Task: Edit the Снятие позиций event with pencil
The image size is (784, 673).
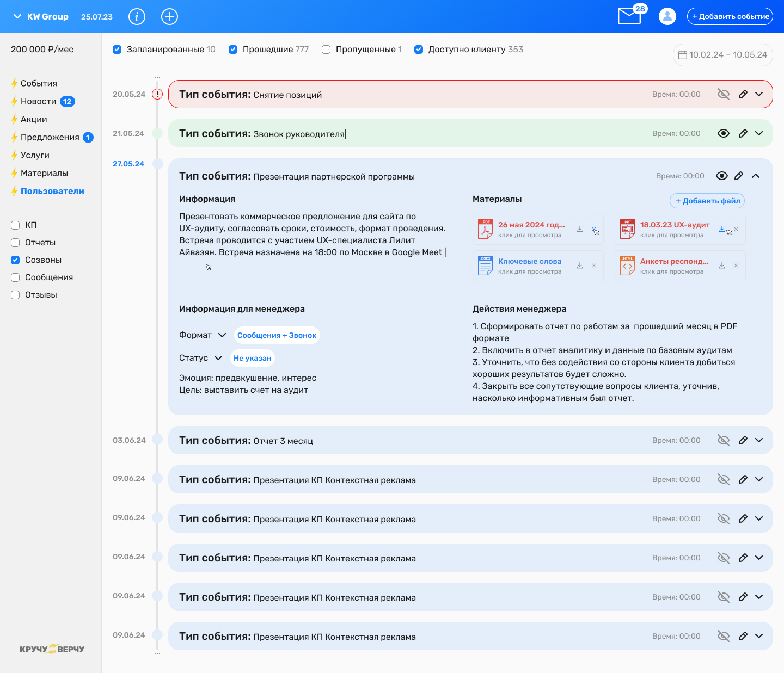Action: tap(743, 94)
